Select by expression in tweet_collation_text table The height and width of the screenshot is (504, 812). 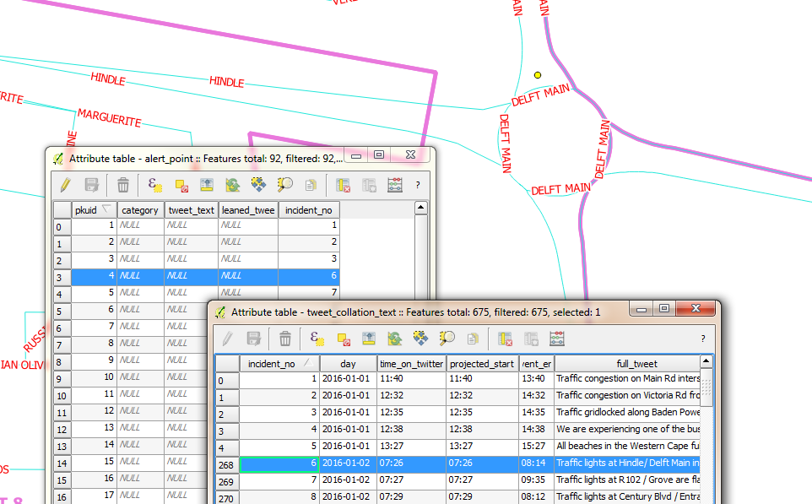[x=317, y=339]
